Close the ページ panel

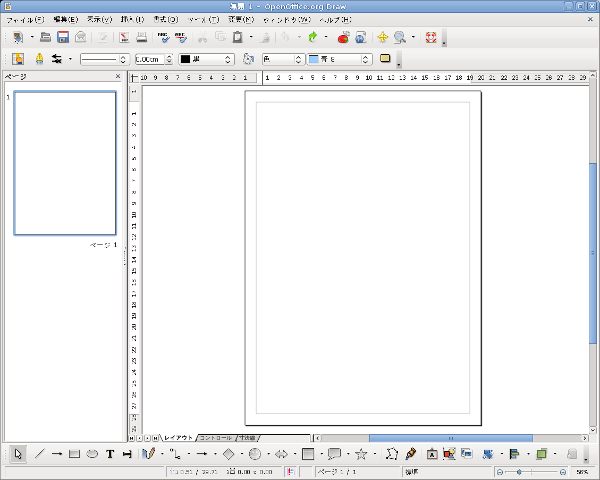click(x=117, y=76)
